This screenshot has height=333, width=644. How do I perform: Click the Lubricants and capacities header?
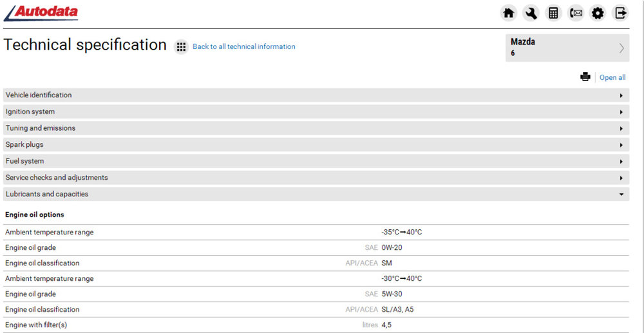(x=316, y=195)
